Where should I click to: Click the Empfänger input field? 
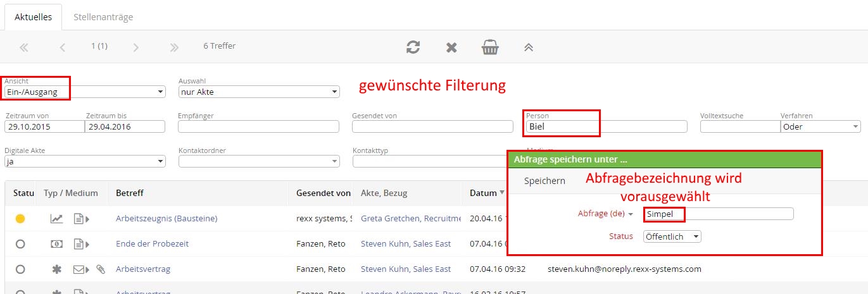(259, 126)
